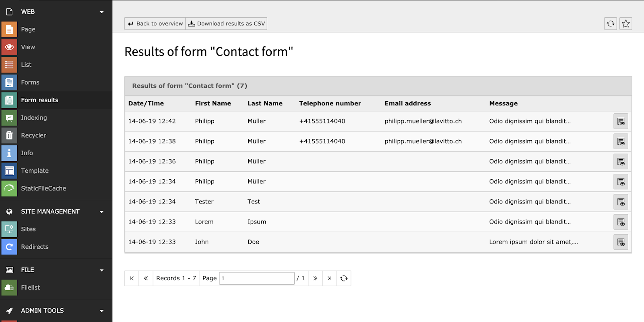Open the Sites module icon
644x322 pixels.
click(9, 229)
